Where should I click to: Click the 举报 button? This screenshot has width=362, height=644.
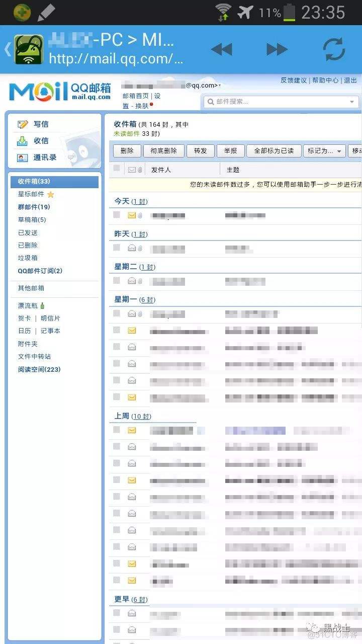(x=231, y=151)
